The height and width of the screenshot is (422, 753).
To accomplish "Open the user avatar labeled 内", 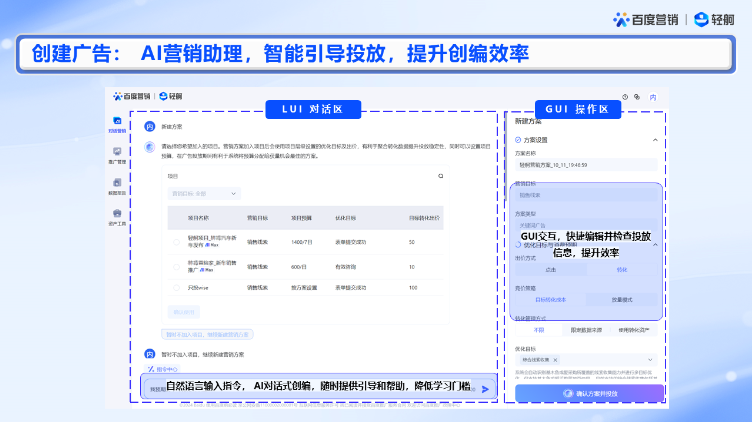I will click(x=653, y=97).
